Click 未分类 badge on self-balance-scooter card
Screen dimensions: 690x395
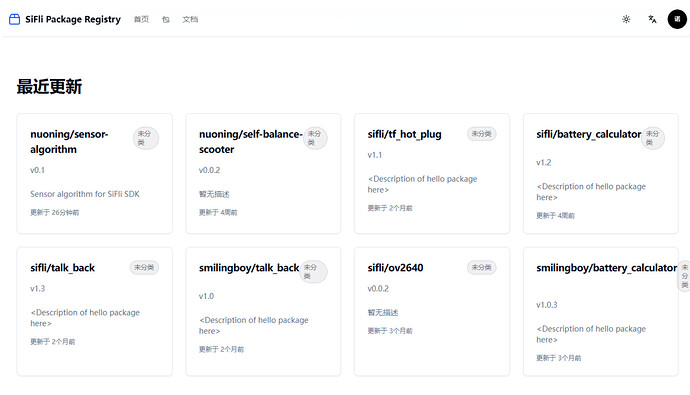pyautogui.click(x=315, y=138)
